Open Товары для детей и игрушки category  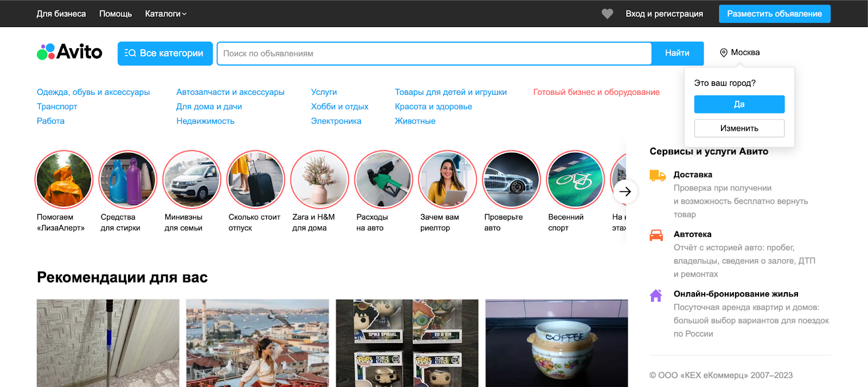click(451, 92)
